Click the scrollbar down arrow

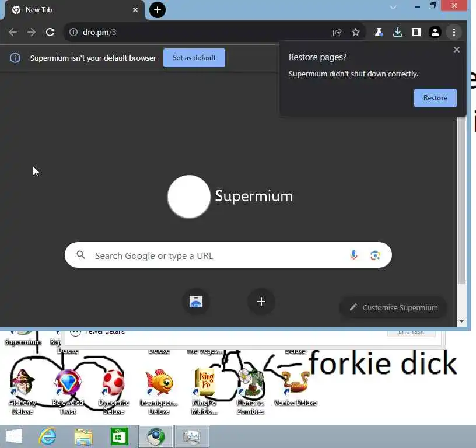tap(461, 321)
